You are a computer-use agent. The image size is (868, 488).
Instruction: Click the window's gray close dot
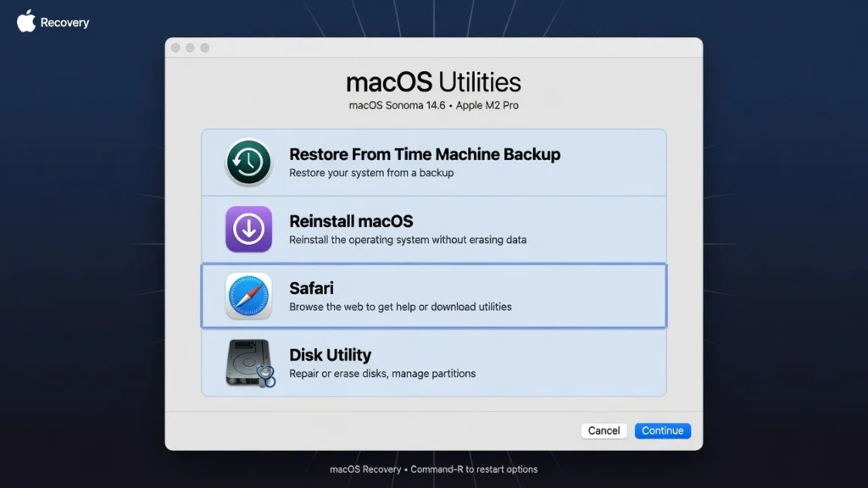tap(175, 47)
